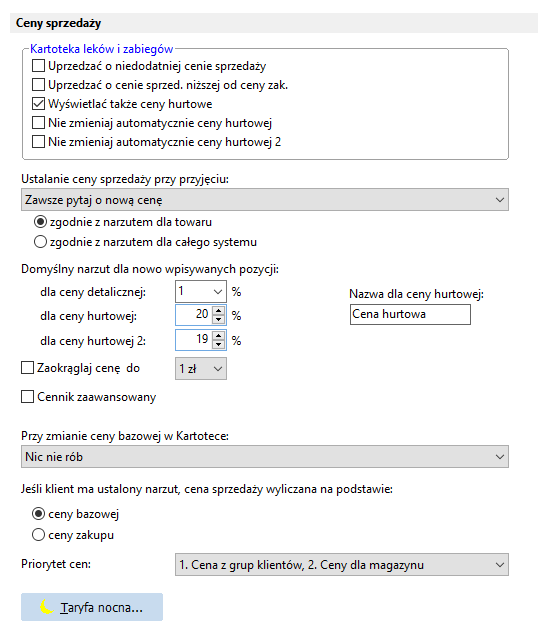Open the Taryfa nocna... settings button
540x640 pixels.
click(x=92, y=607)
